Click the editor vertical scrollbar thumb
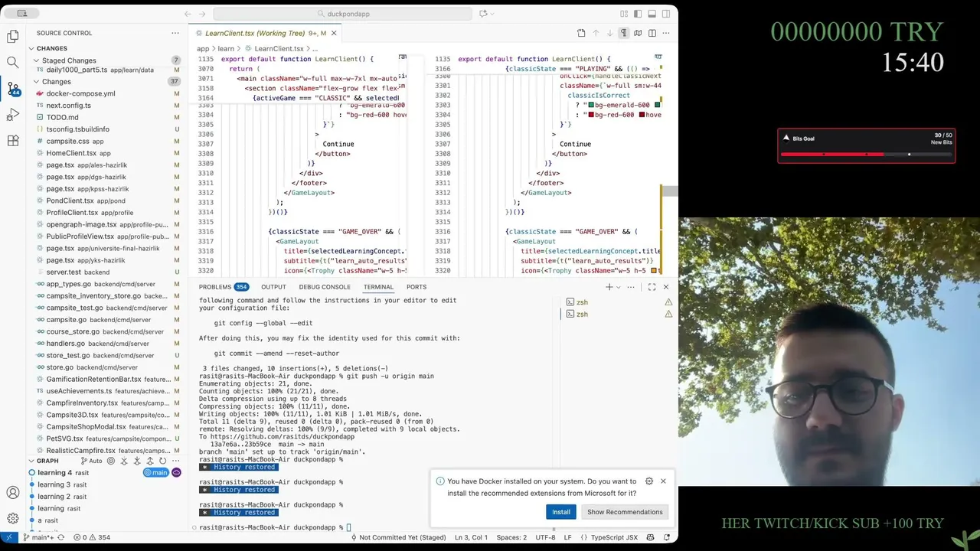The image size is (980, 551). click(670, 191)
